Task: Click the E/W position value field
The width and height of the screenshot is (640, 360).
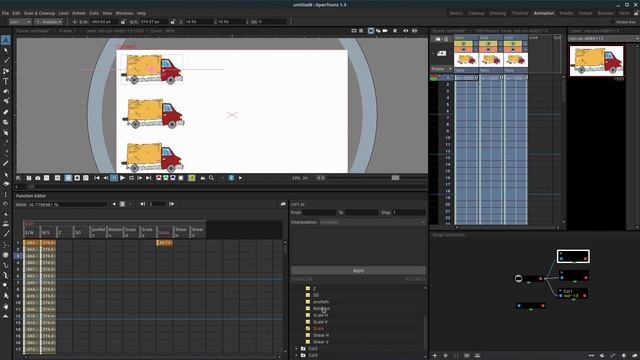Action: [x=104, y=22]
